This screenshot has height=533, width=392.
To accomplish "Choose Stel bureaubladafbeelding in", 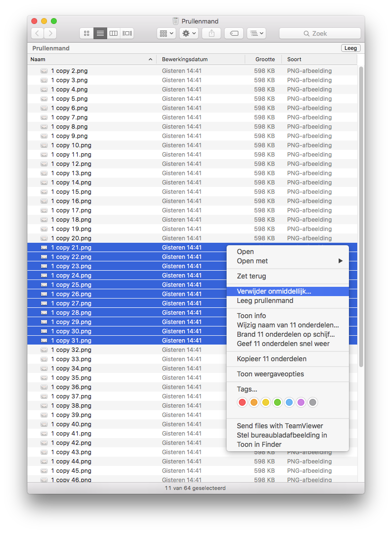I will coord(288,435).
